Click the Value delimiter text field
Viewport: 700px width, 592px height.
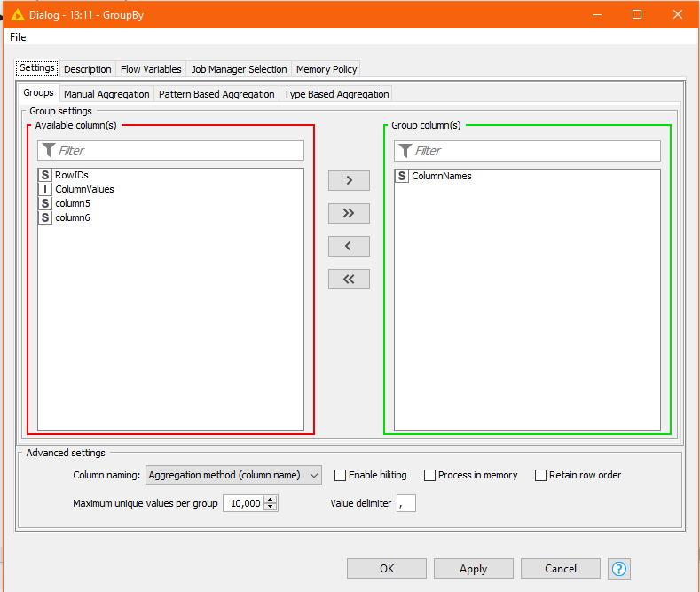coord(406,503)
